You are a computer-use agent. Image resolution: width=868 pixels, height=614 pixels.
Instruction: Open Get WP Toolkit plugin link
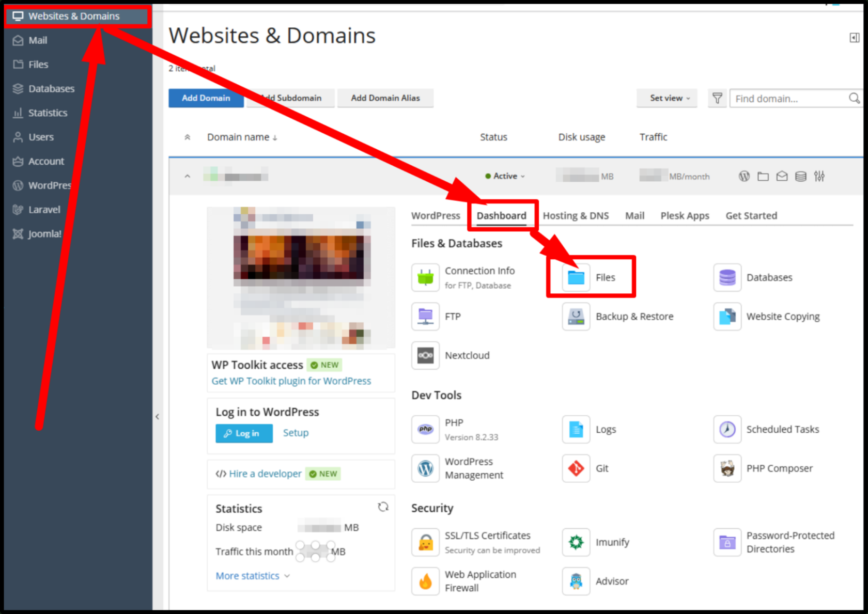pos(291,381)
